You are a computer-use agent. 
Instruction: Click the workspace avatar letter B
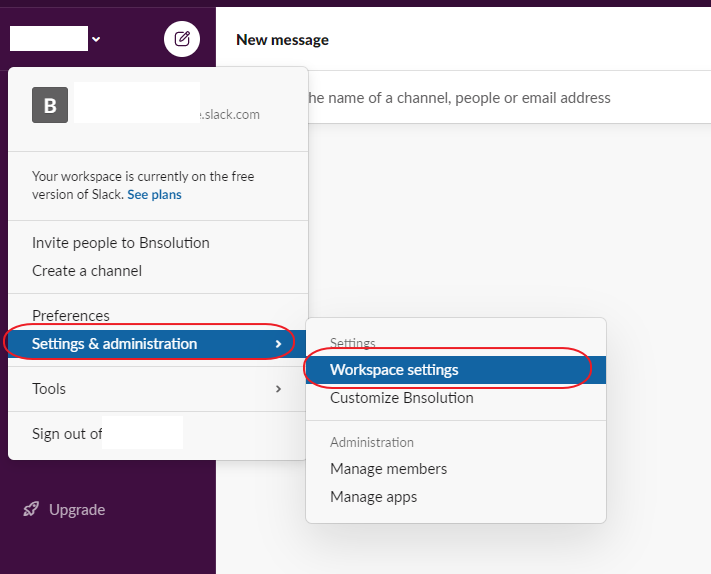pos(50,105)
